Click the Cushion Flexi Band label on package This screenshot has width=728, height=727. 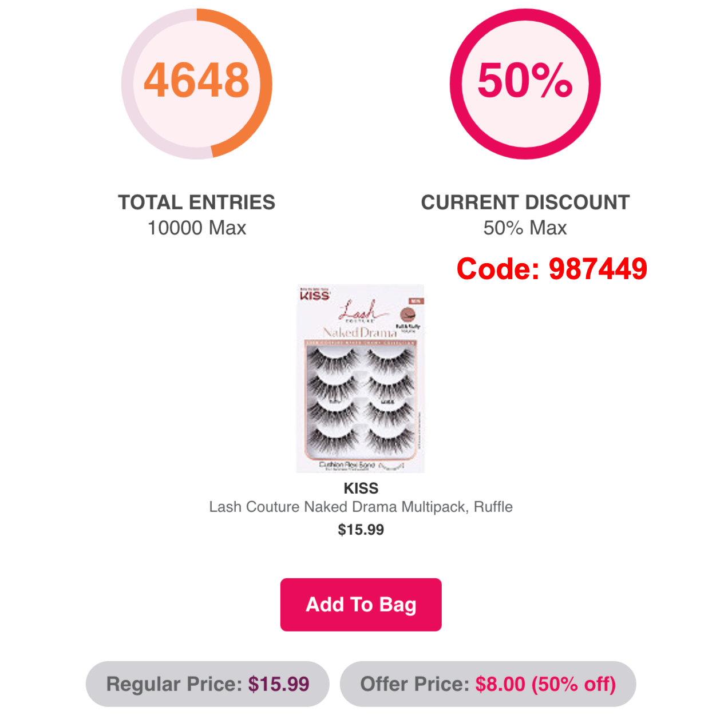tap(347, 464)
